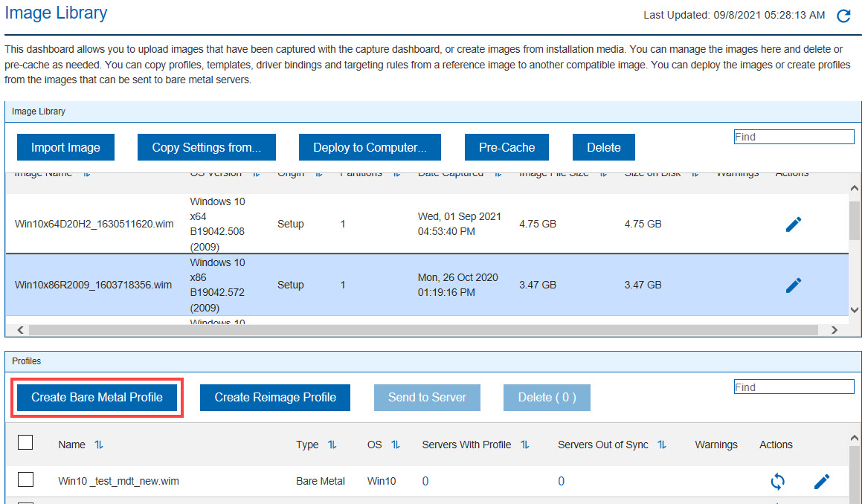
Task: Focus the Profiles Find field
Action: point(794,387)
